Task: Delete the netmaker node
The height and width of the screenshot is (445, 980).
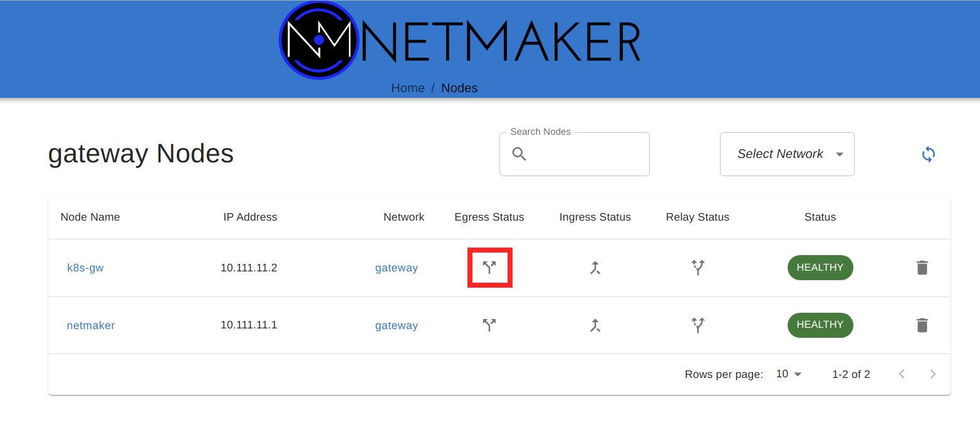Action: click(x=922, y=325)
